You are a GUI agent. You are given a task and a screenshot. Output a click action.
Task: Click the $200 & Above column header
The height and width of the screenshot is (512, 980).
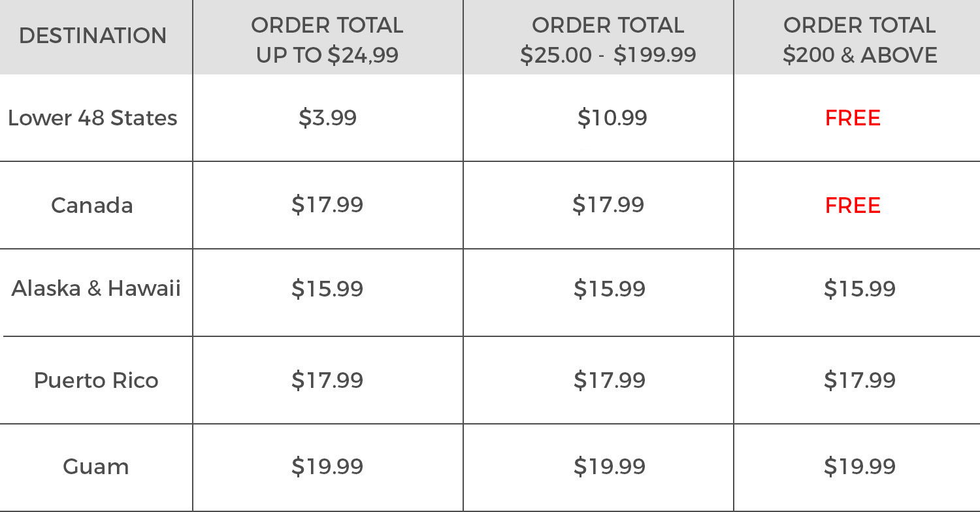[860, 40]
